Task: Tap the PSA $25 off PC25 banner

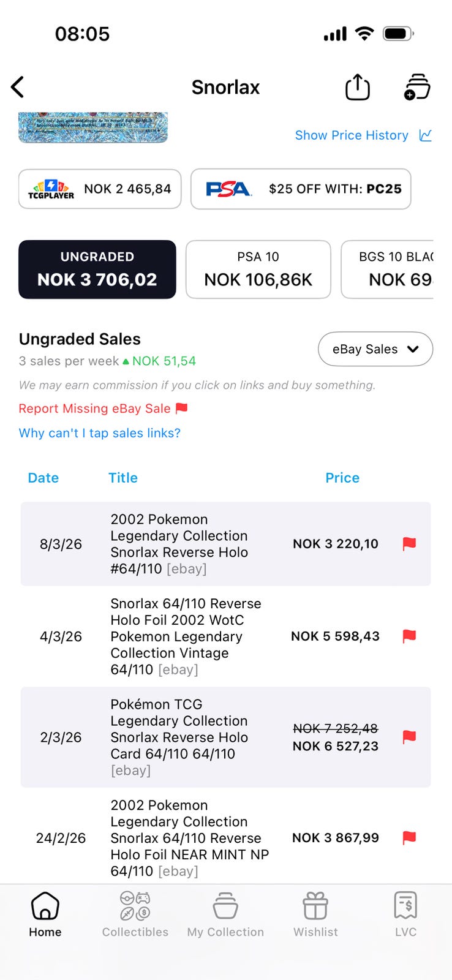Action: coord(301,189)
